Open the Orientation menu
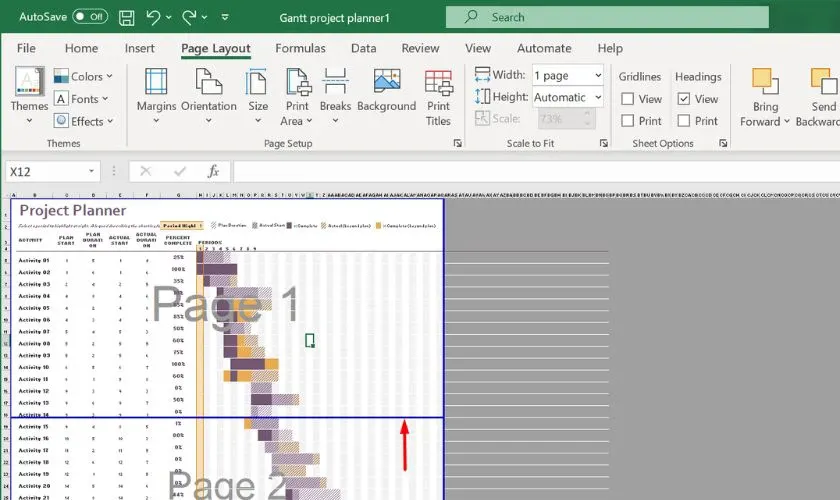Image resolution: width=840 pixels, height=500 pixels. [208, 96]
